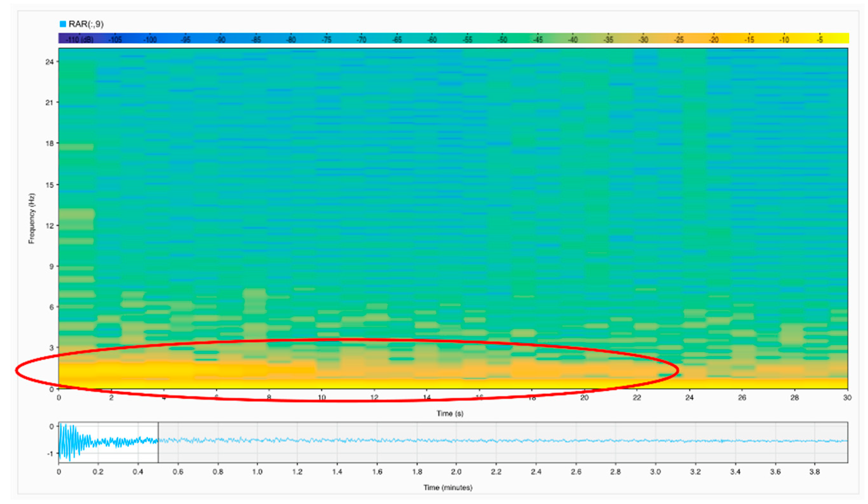
Task: Click the 'Time (s)' axis label
Action: point(450,413)
